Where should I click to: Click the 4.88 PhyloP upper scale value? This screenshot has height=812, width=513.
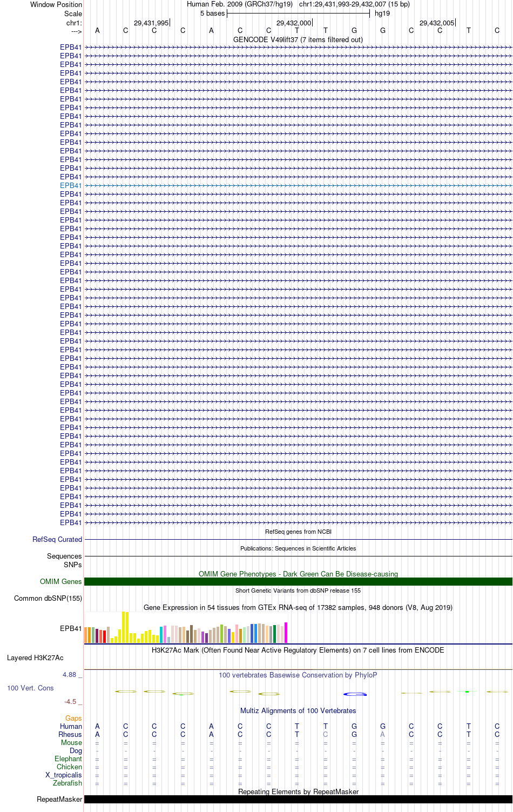(x=69, y=674)
